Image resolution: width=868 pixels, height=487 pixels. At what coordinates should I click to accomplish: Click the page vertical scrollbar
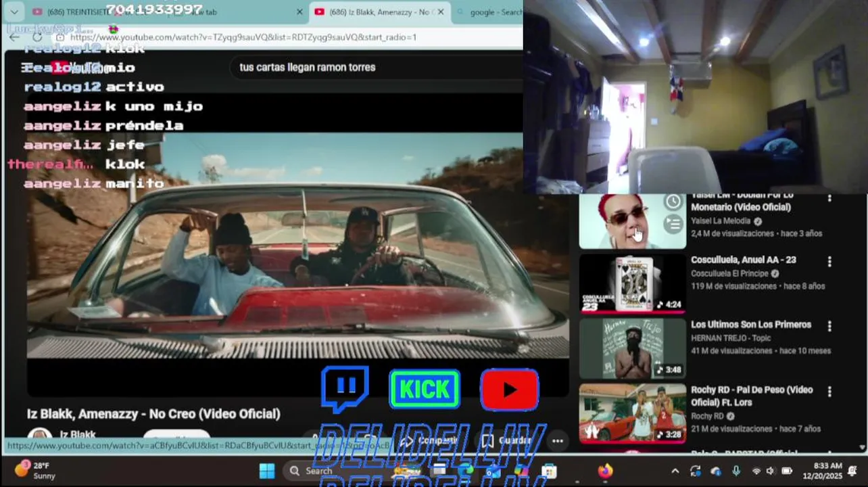862,323
